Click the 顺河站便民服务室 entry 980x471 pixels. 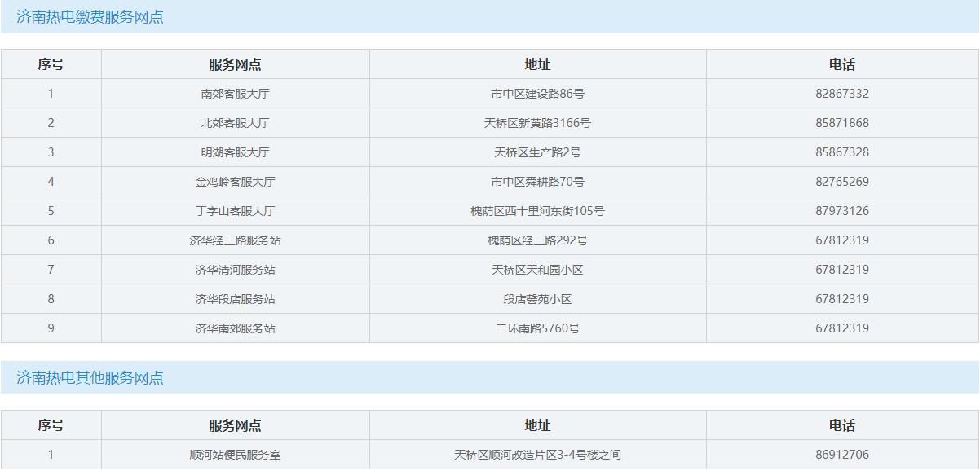[235, 455]
